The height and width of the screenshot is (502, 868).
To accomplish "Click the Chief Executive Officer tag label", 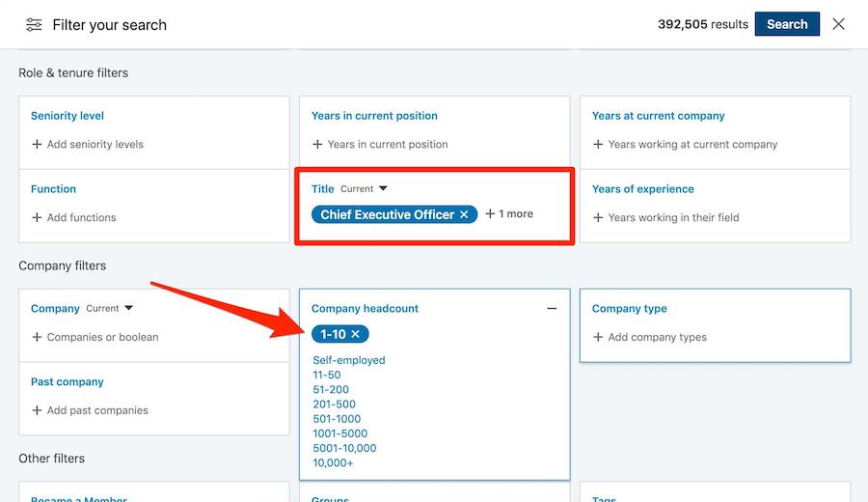I will point(387,214).
